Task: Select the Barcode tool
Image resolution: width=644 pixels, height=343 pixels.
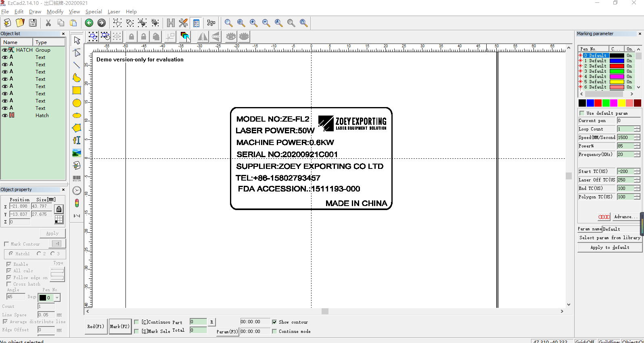Action: 77,178
